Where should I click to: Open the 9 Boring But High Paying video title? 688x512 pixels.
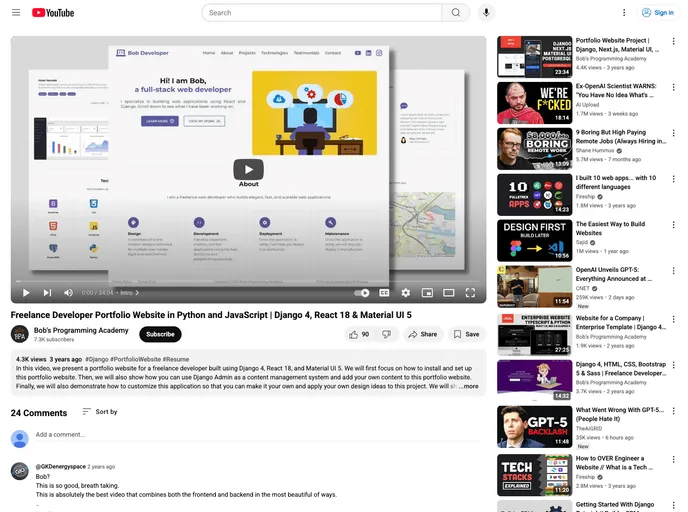tap(621, 136)
